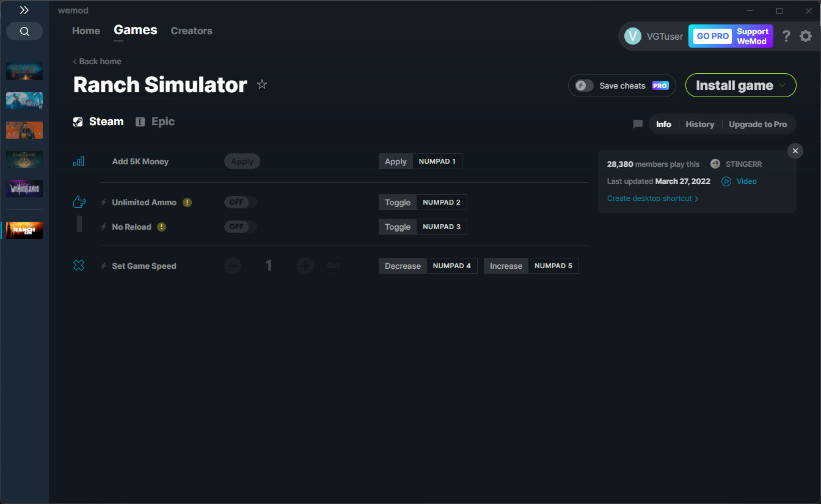The image size is (821, 504).
Task: Click the Set Game Speed cheat label
Action: click(144, 266)
